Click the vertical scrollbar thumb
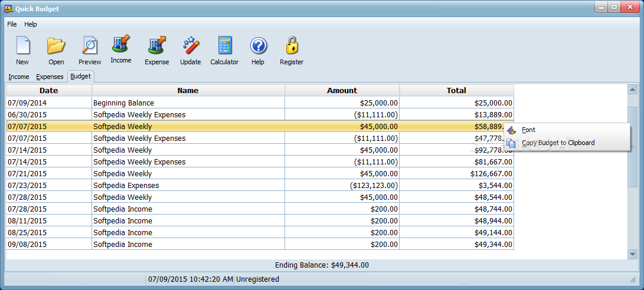This screenshot has height=290, width=644. [633, 147]
